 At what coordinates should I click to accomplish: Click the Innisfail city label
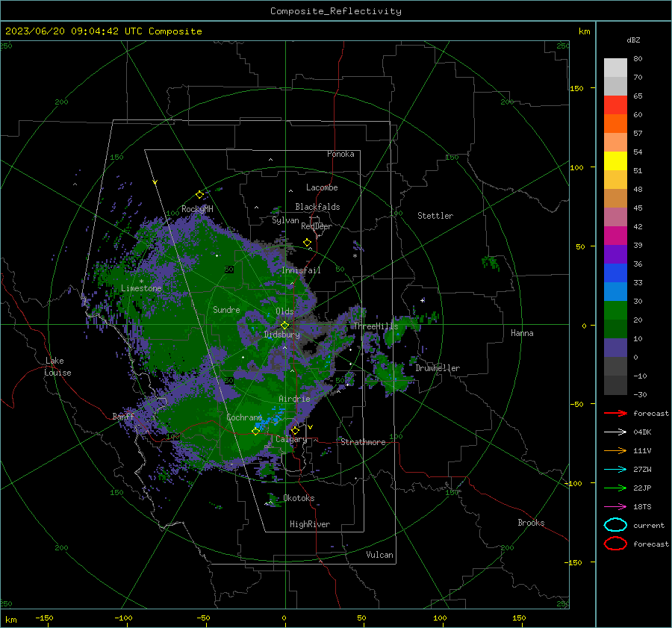tap(301, 270)
